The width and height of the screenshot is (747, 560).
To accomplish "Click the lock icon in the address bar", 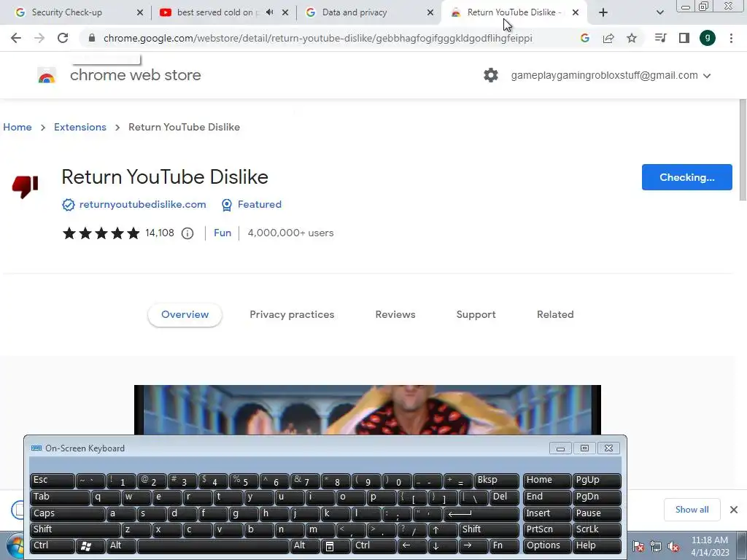I will pos(92,38).
